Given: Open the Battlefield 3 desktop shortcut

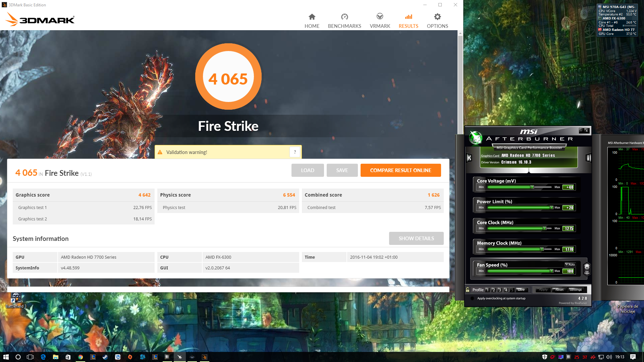Looking at the screenshot, I should point(16,300).
